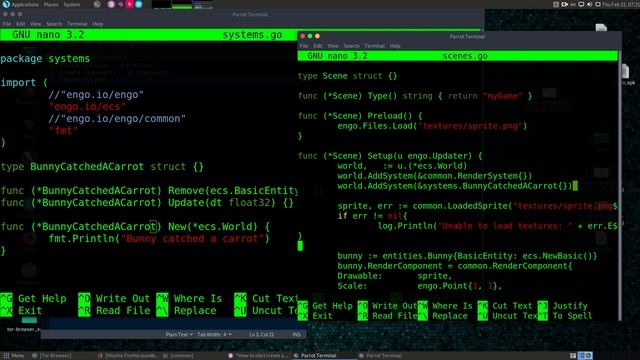This screenshot has width=640, height=360.
Task: Click the Scale: engo.Point line
Action: 419,286
